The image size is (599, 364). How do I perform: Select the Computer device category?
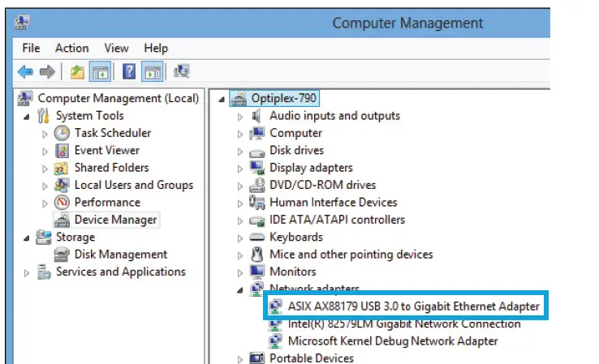tap(295, 133)
